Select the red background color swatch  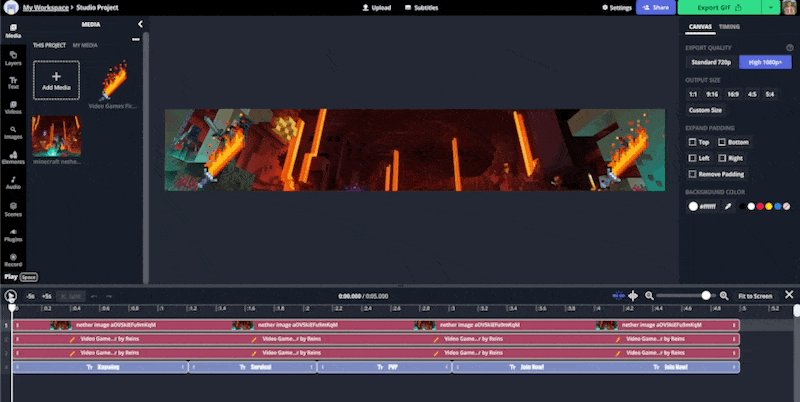[x=759, y=206]
